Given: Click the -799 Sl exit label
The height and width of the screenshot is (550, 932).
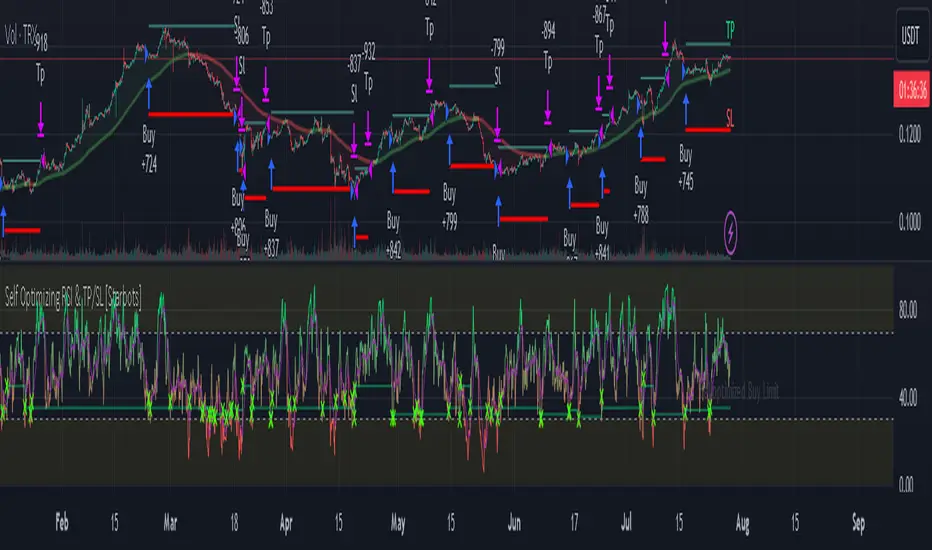Looking at the screenshot, I should [x=498, y=62].
